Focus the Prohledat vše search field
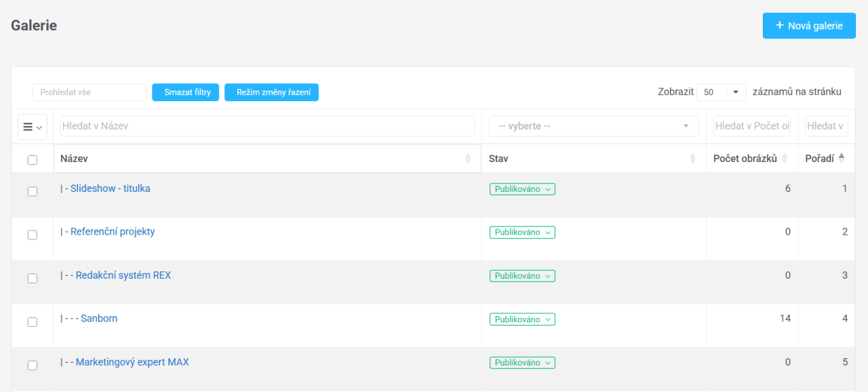Viewport: 868px width, 392px height. pyautogui.click(x=90, y=92)
